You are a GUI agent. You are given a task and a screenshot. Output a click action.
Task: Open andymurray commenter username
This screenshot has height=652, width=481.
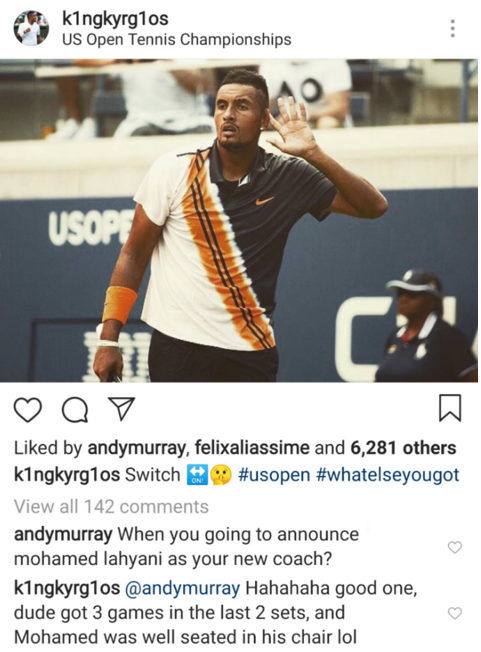(x=63, y=534)
